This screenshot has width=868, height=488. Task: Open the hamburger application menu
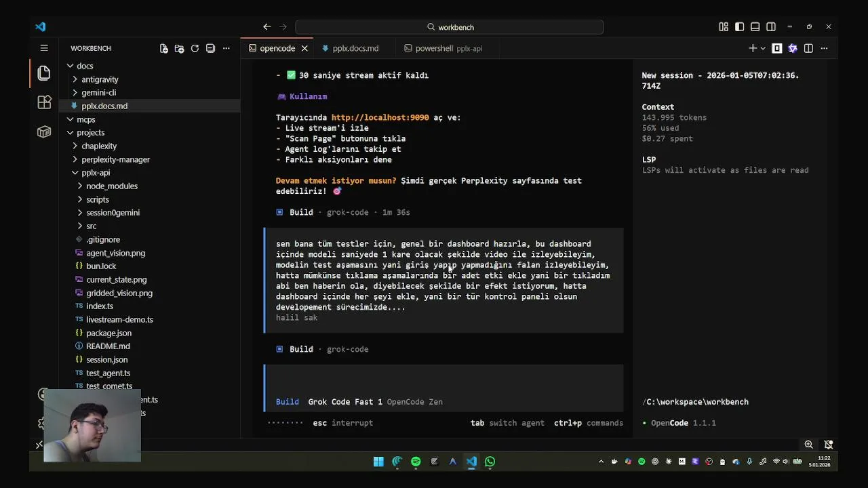pyautogui.click(x=44, y=48)
